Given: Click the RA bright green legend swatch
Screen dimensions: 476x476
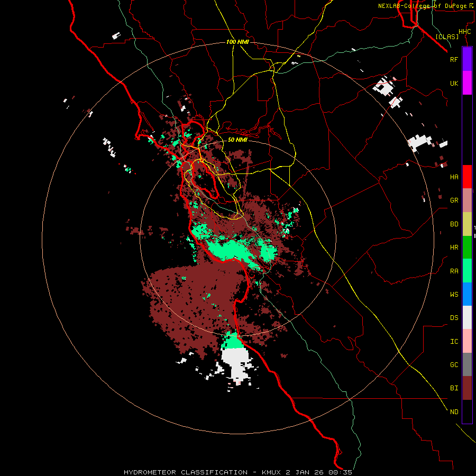Looking at the screenshot, I should (x=467, y=271).
